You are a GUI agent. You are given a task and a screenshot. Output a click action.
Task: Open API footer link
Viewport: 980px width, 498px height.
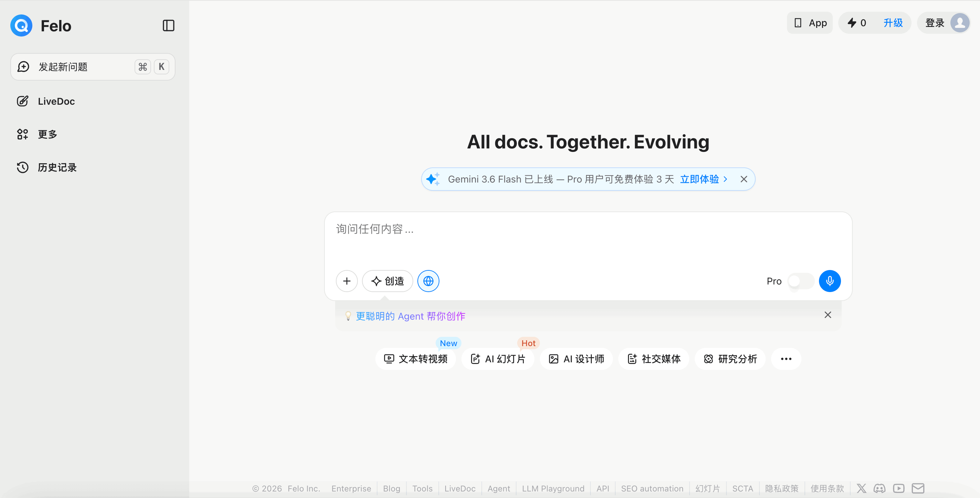pos(603,488)
